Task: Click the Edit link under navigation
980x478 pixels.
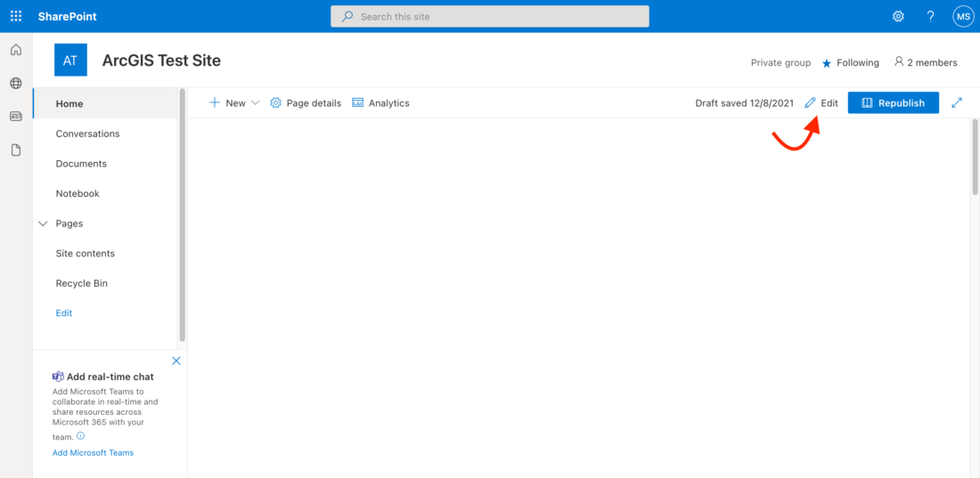Action: pyautogui.click(x=64, y=313)
